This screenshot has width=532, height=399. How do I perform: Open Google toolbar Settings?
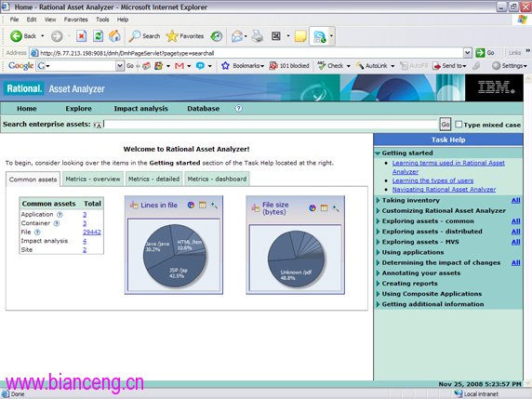coord(509,66)
